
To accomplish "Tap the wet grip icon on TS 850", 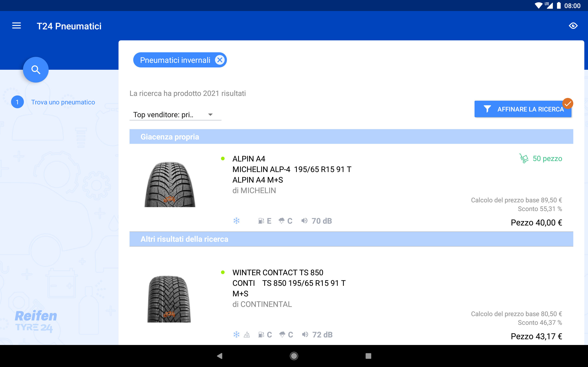I will pos(282,335).
